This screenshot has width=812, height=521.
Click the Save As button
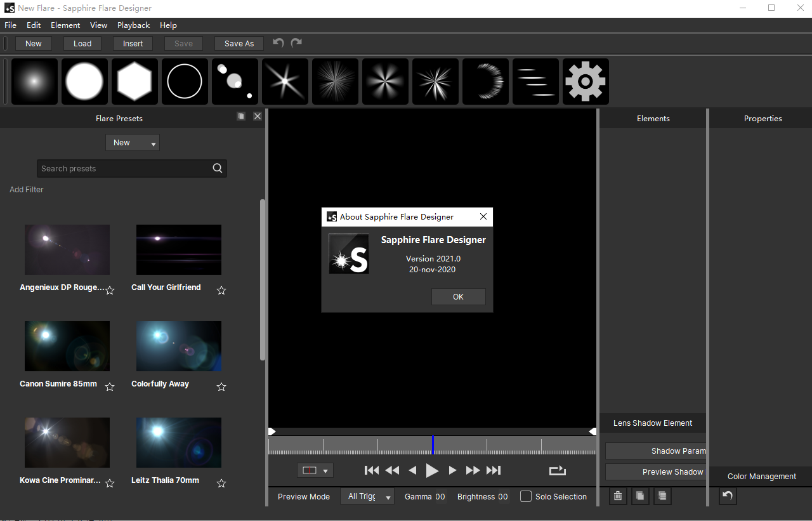pyautogui.click(x=239, y=44)
